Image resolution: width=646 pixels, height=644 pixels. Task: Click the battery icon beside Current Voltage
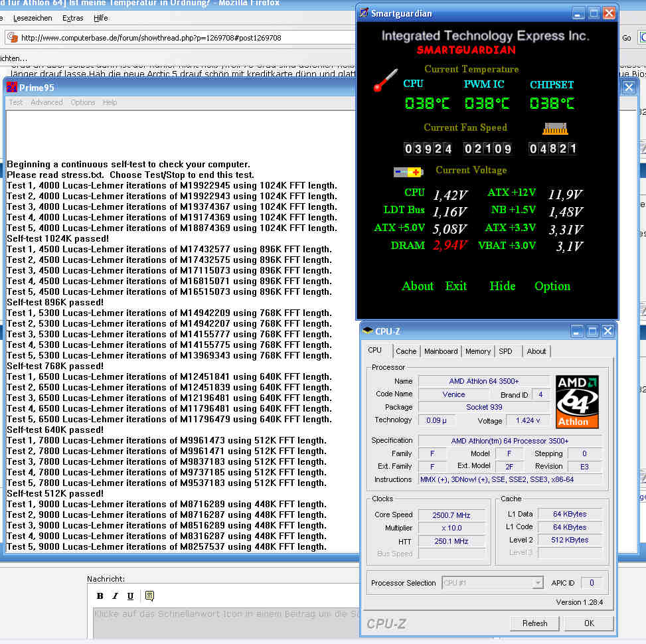click(x=408, y=172)
